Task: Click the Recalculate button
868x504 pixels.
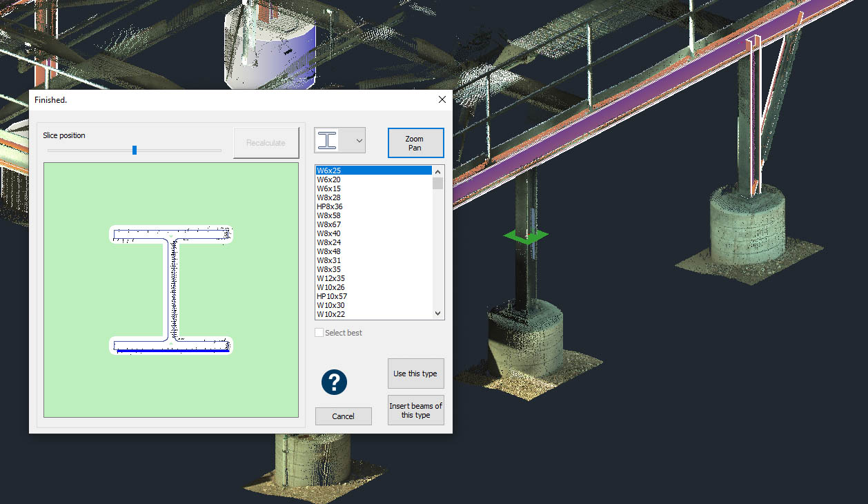Action: click(266, 143)
